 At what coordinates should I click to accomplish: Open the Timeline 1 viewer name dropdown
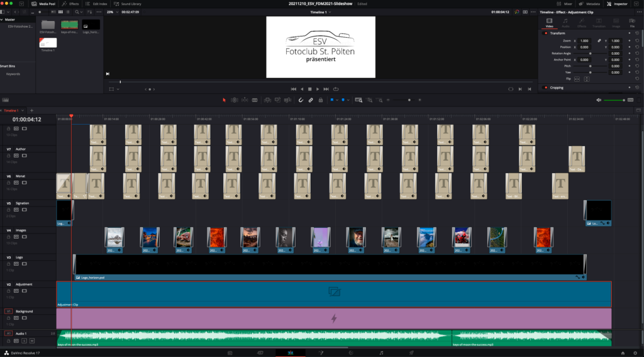tap(320, 12)
